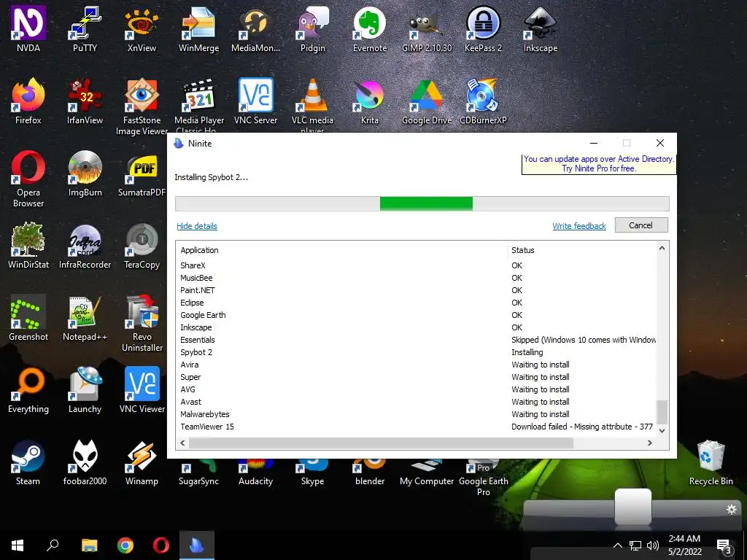Select the CDBurnerXP desktop icon
The width and height of the screenshot is (747, 560).
pyautogui.click(x=483, y=101)
